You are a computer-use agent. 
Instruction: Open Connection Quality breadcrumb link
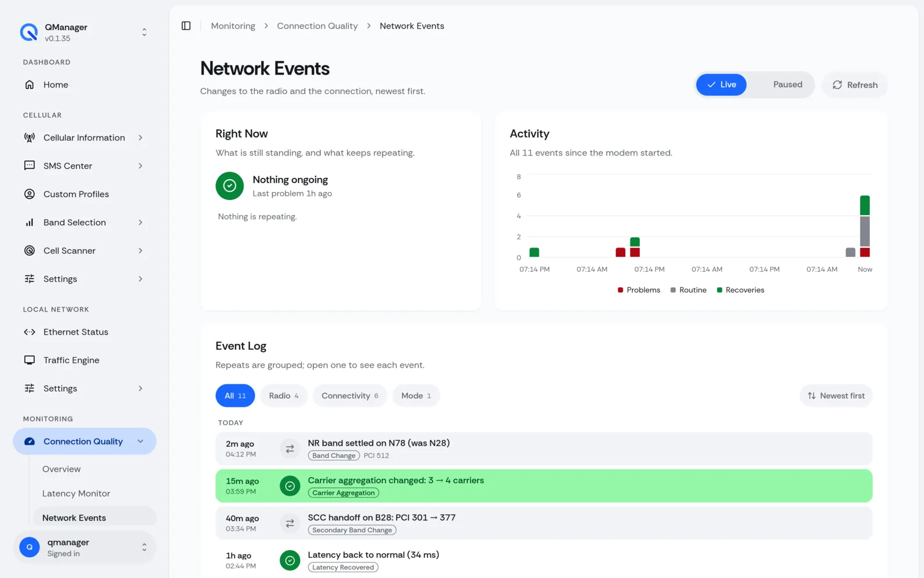[x=317, y=26]
